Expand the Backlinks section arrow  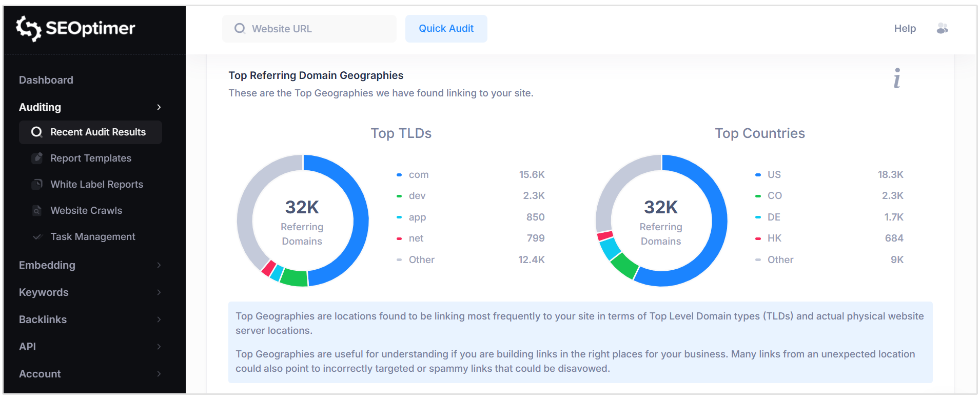(159, 319)
